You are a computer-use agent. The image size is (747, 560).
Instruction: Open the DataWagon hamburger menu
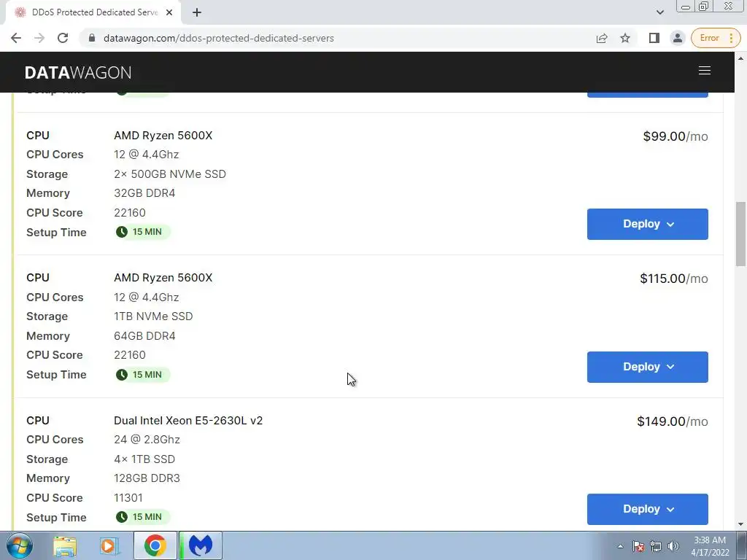coord(704,71)
